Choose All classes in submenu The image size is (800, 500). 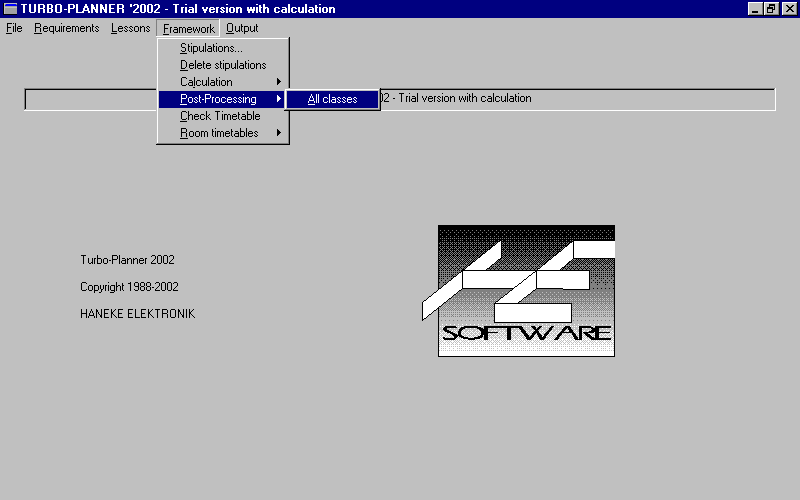(x=332, y=99)
